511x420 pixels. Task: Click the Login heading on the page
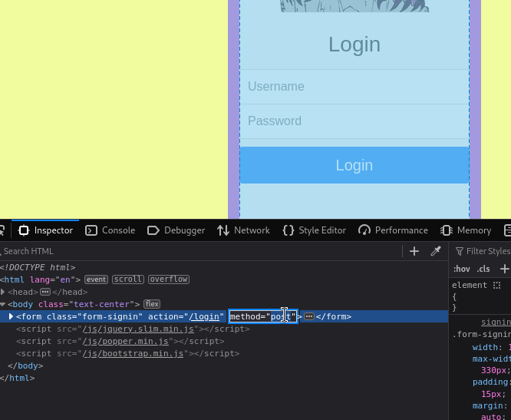[354, 44]
